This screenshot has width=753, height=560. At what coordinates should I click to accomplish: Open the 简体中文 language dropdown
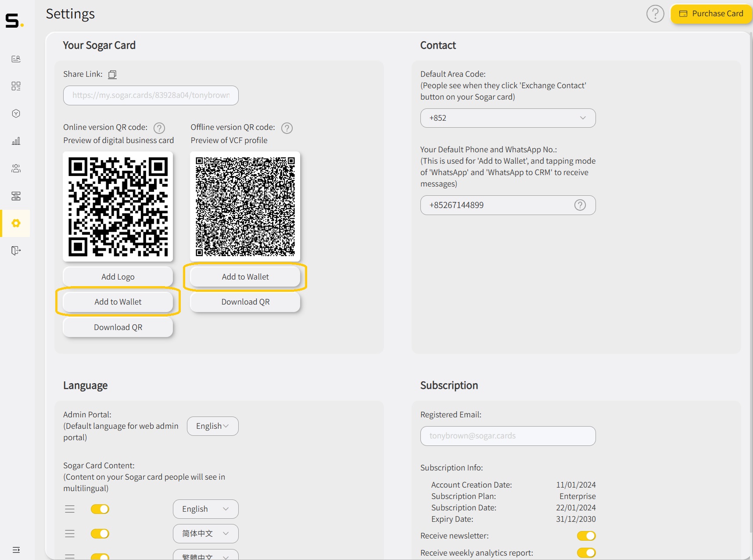(206, 534)
